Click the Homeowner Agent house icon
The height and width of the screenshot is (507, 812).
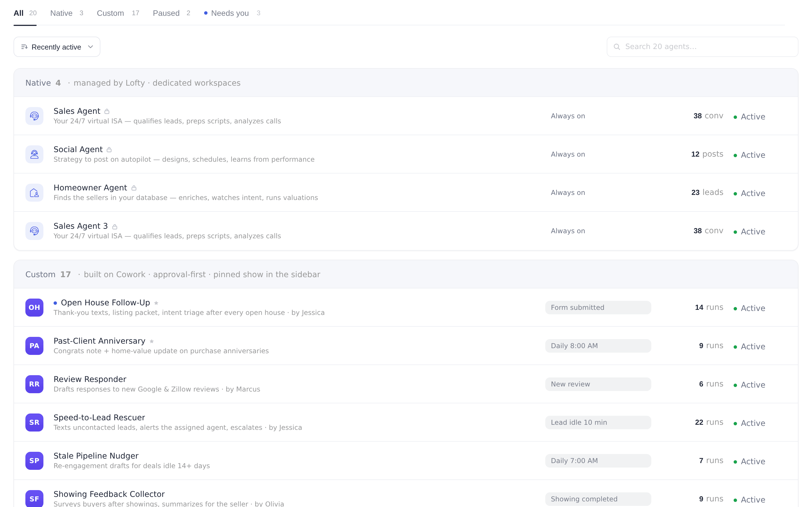point(34,192)
